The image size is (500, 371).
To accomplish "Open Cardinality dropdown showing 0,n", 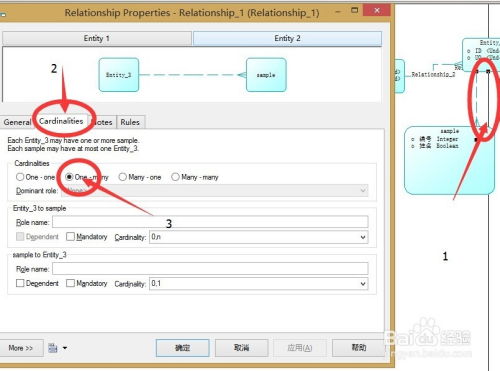I will click(259, 237).
